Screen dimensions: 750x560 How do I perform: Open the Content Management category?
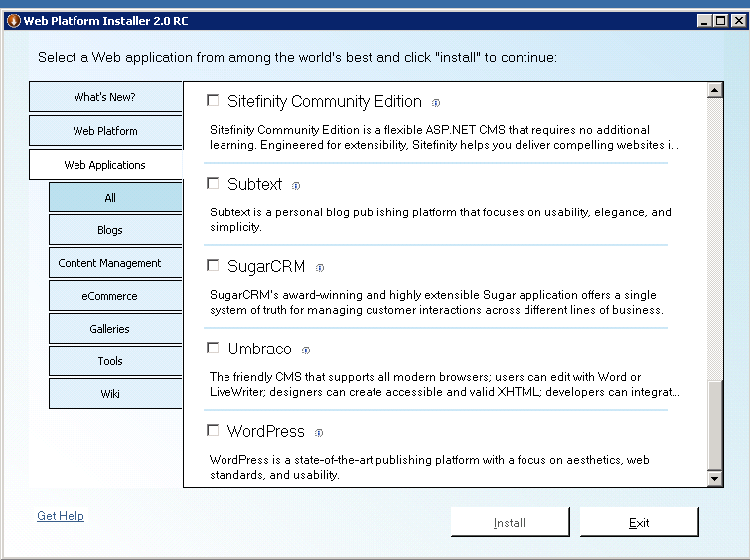(x=115, y=263)
